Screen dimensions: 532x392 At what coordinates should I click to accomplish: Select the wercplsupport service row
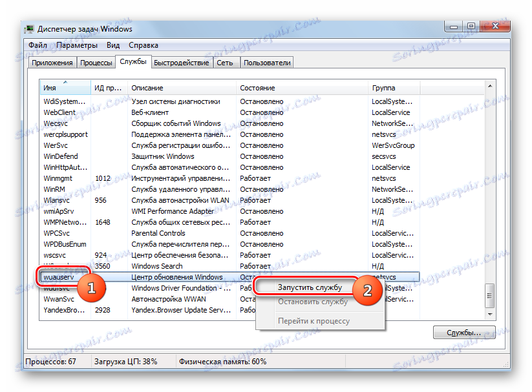point(229,134)
